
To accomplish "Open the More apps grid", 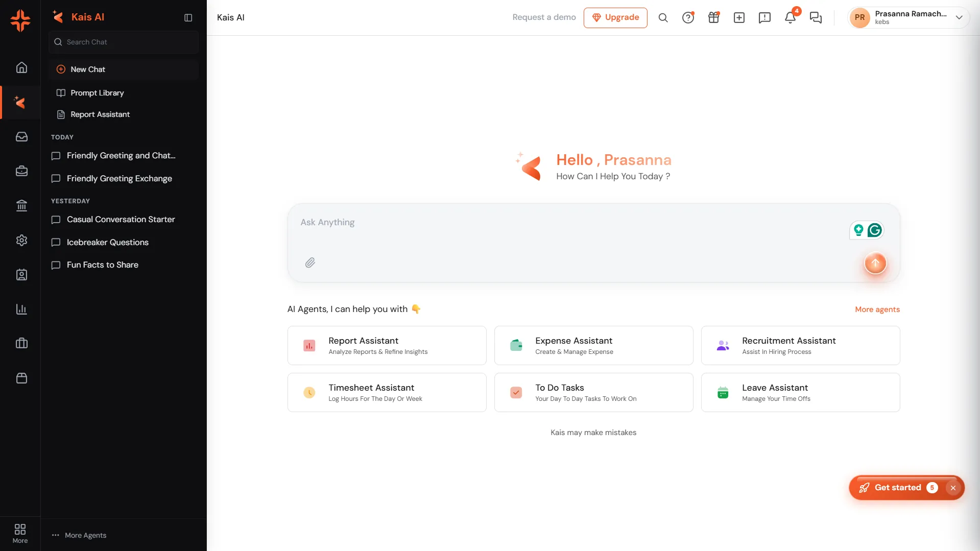I will [20, 533].
